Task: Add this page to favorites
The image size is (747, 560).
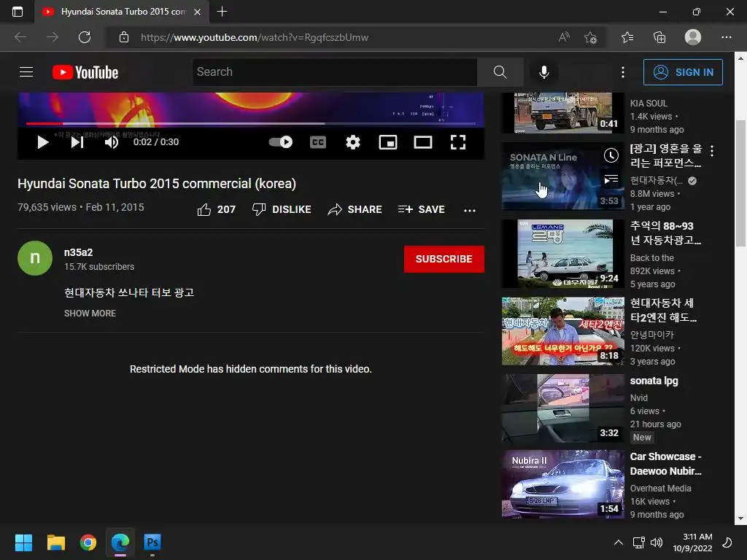Action: coord(591,37)
